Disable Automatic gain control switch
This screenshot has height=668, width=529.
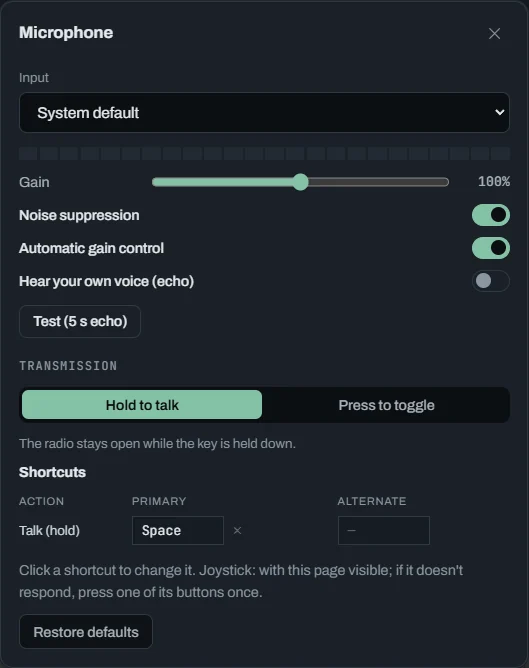click(x=491, y=248)
